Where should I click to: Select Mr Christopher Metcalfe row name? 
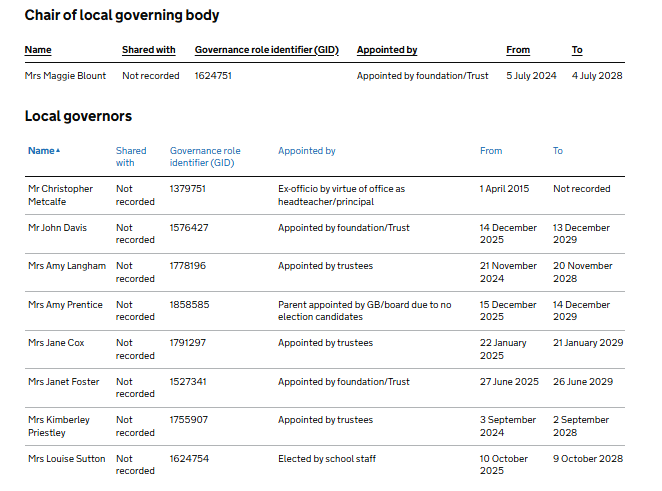pos(60,195)
